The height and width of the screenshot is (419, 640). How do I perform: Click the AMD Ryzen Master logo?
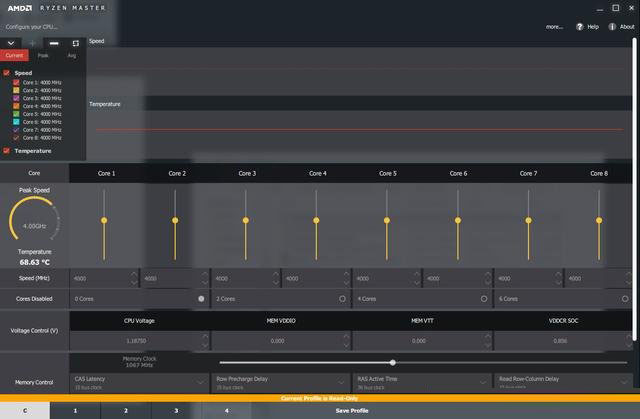55,7
